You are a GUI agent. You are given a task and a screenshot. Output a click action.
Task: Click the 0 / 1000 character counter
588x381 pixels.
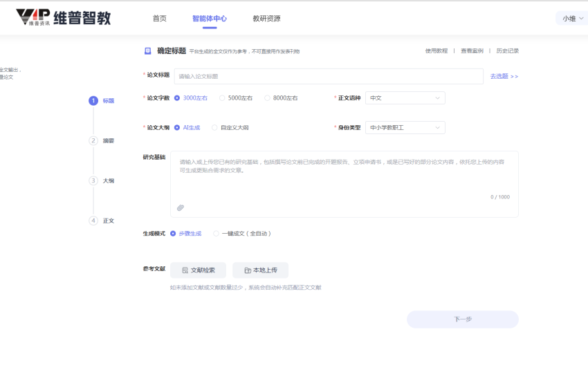click(x=500, y=197)
